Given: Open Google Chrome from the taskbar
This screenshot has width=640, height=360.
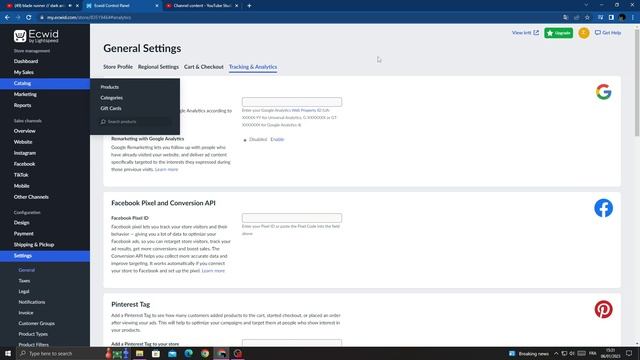Looking at the screenshot, I should (205, 353).
